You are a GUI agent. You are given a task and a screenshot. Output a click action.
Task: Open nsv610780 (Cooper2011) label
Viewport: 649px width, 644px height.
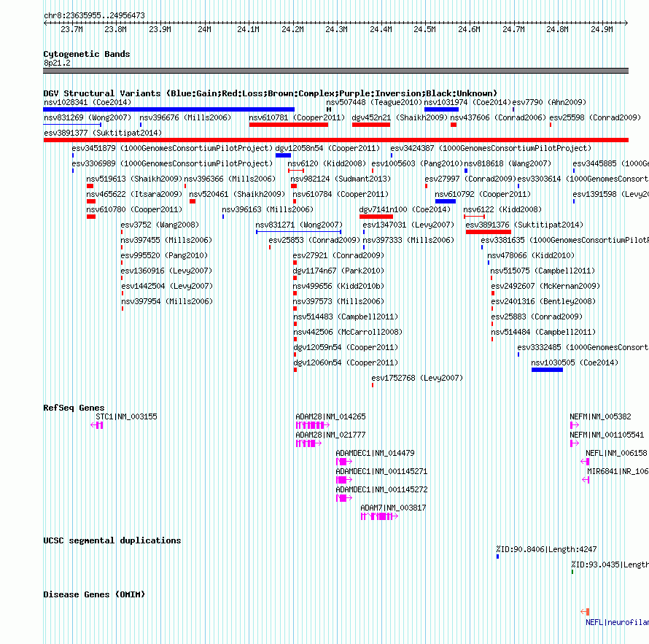(134, 209)
